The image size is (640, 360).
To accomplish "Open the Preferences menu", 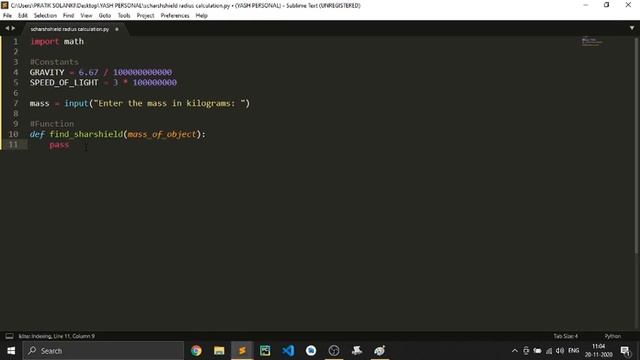I will (175, 16).
